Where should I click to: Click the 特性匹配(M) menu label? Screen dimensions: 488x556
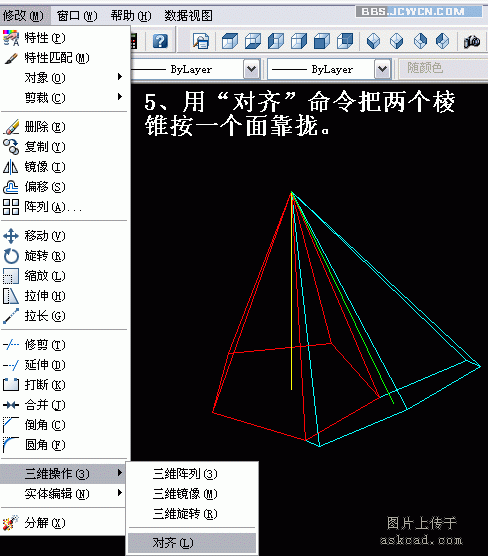tap(57, 58)
